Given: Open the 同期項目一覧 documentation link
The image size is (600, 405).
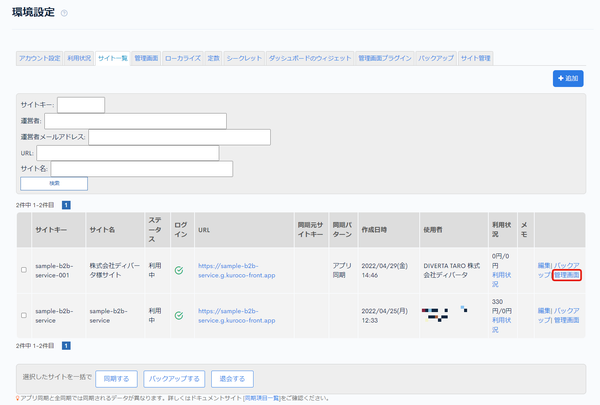Looking at the screenshot, I should pyautogui.click(x=262, y=398).
